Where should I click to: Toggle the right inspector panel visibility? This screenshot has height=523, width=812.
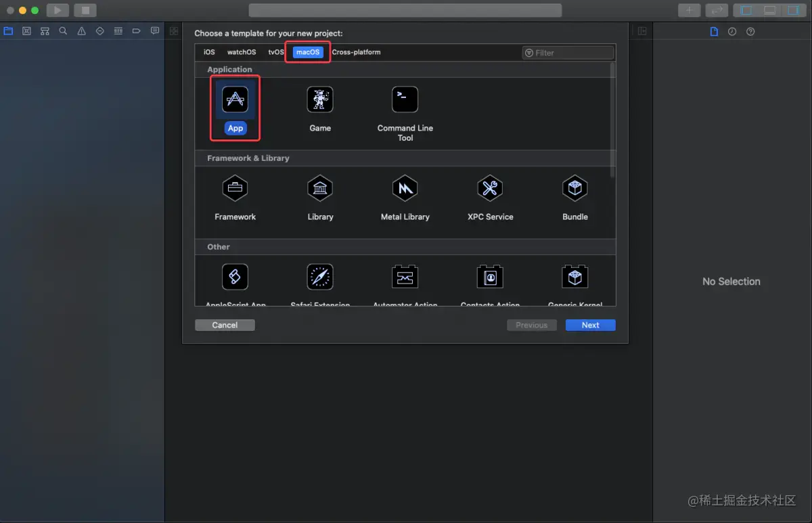point(793,10)
